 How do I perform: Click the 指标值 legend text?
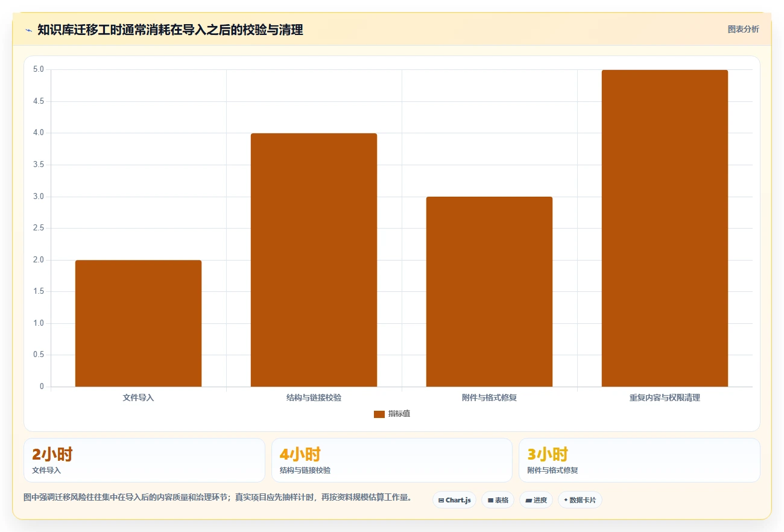coord(399,414)
